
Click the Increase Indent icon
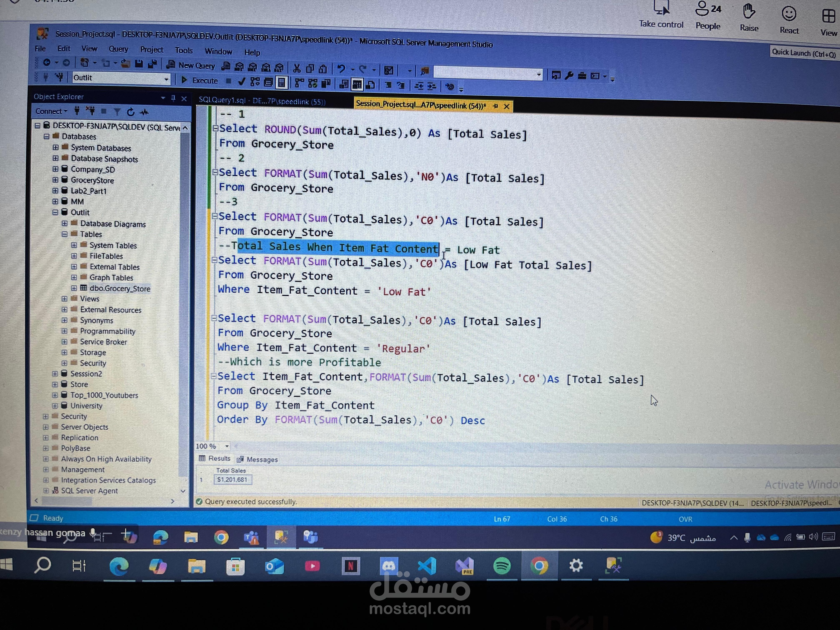(x=432, y=87)
